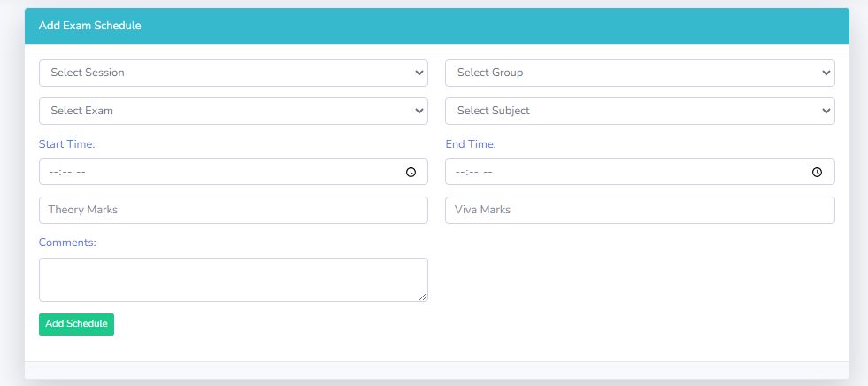Expand the Select Session dropdown

pyautogui.click(x=234, y=73)
